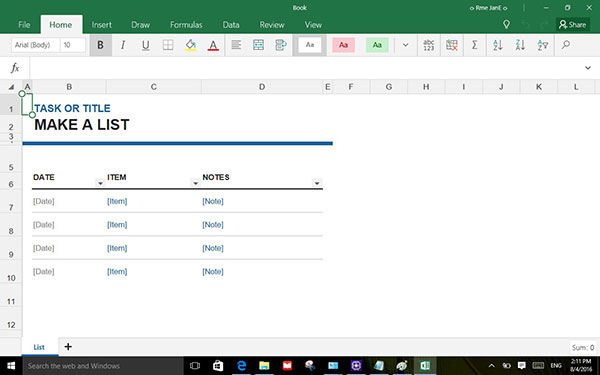Sort ascending A to Z
The height and width of the screenshot is (375, 600).
click(x=497, y=45)
